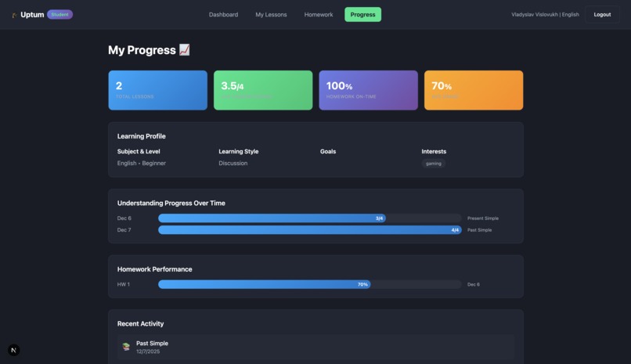Click the green 3.5/4 understanding card

point(263,90)
